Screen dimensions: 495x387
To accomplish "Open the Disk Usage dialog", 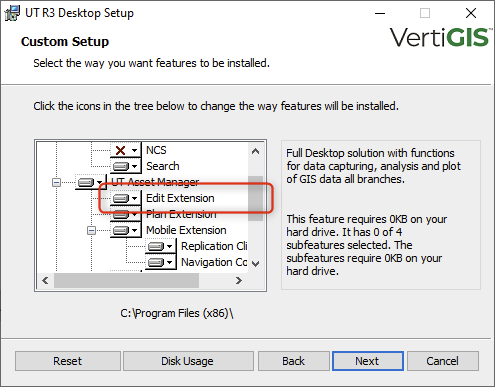I will coord(188,361).
